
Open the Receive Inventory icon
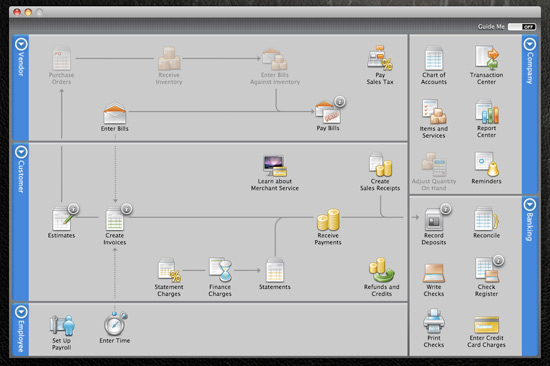(x=169, y=59)
